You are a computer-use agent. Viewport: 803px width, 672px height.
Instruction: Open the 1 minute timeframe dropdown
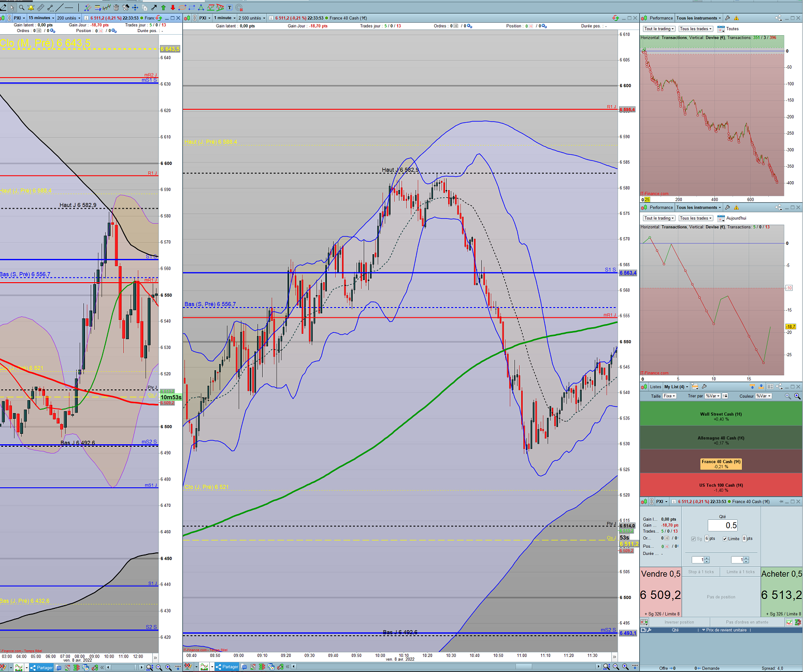[225, 18]
